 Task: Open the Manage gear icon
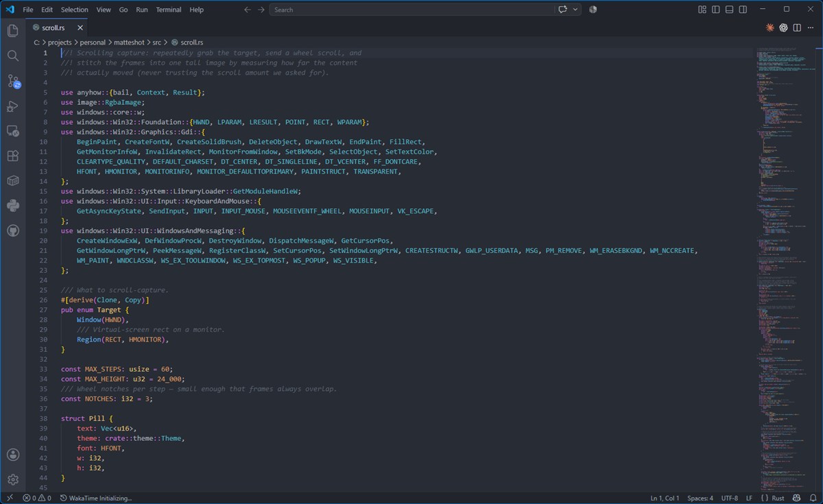(12, 479)
